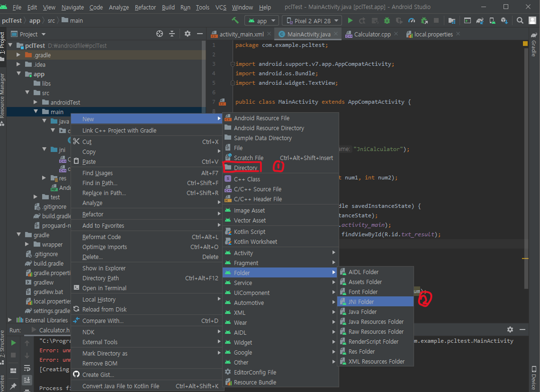Viewport: 540px width, 392px height.
Task: Select gradlew.bat in project tree
Action: [45, 292]
